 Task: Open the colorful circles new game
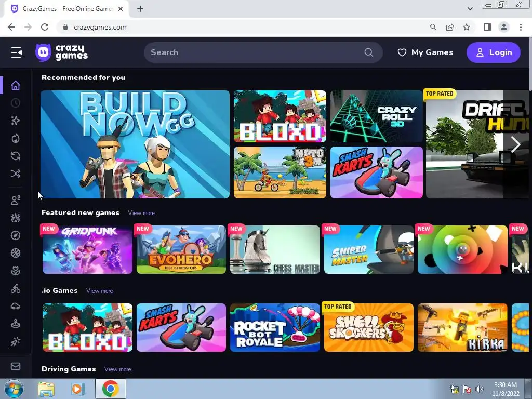click(x=462, y=249)
